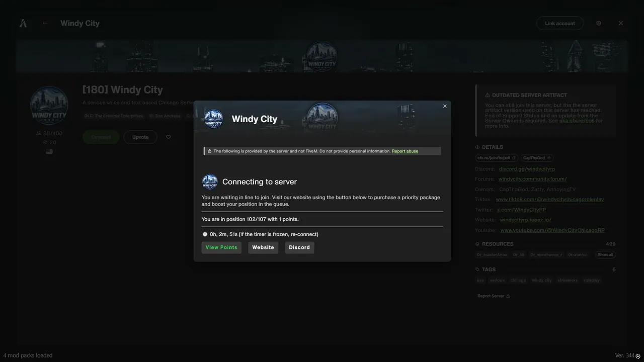
Task: Close the Connecting to server dialog
Action: click(445, 106)
